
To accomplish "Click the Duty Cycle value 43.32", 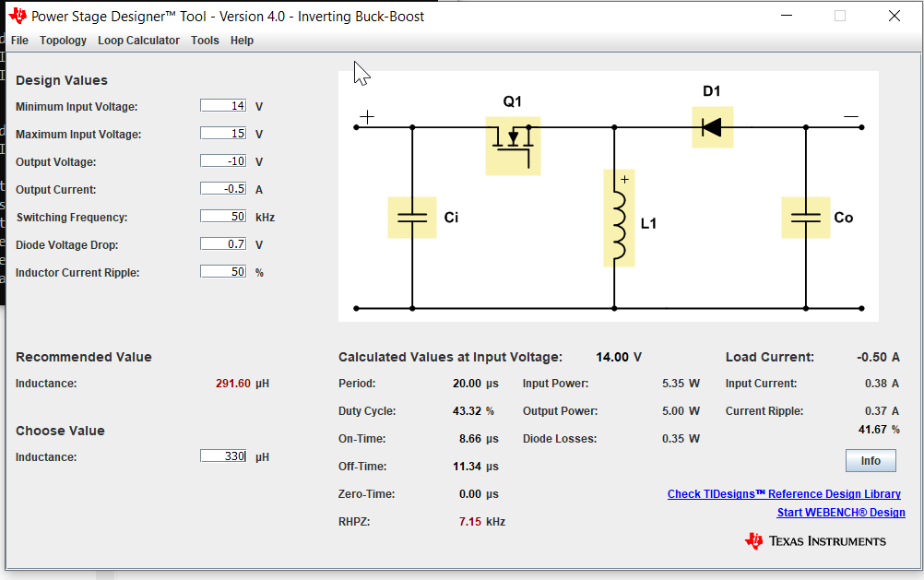I will (467, 411).
